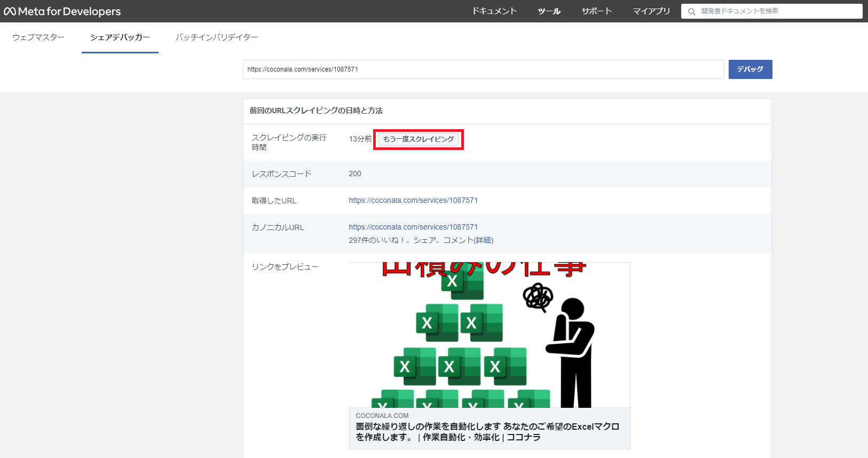This screenshot has width=868, height=458.
Task: Click the Excel preview thumbnail image
Action: (x=490, y=335)
